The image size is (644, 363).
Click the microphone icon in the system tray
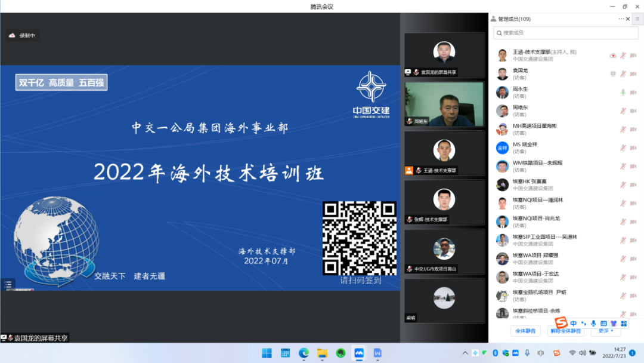527,353
